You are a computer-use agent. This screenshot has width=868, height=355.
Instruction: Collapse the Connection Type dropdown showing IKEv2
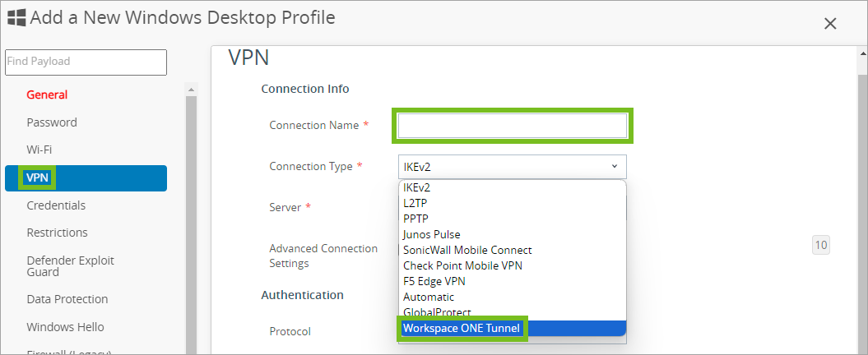point(513,167)
